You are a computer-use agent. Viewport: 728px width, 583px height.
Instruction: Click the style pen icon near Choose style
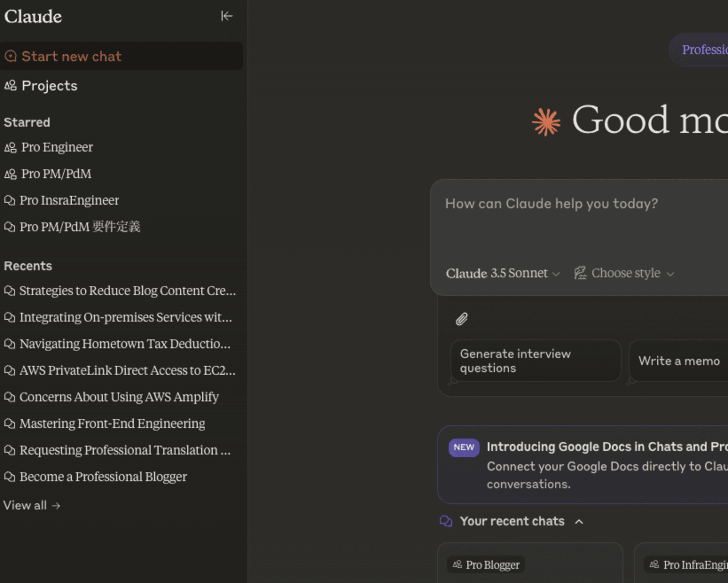pos(580,273)
